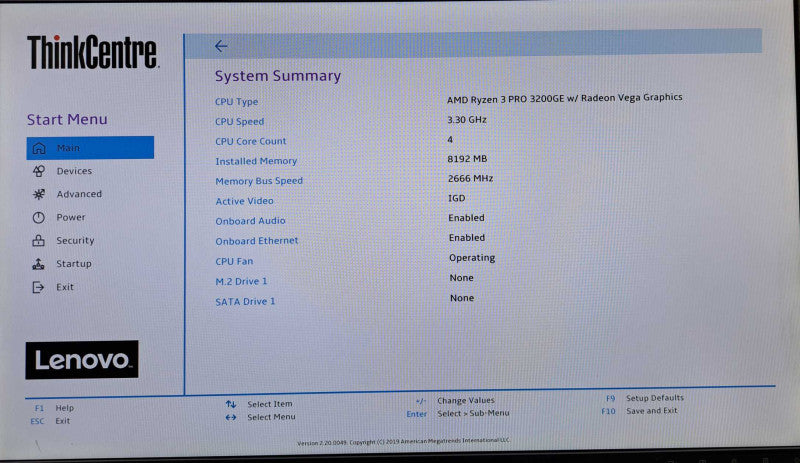Open the Devices menu
Viewport: 800px width, 463px height.
click(74, 171)
